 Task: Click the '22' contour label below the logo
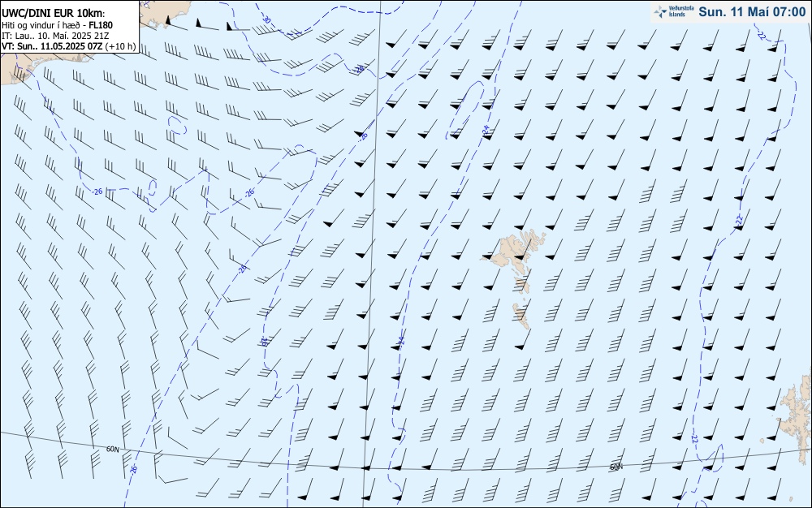(762, 36)
